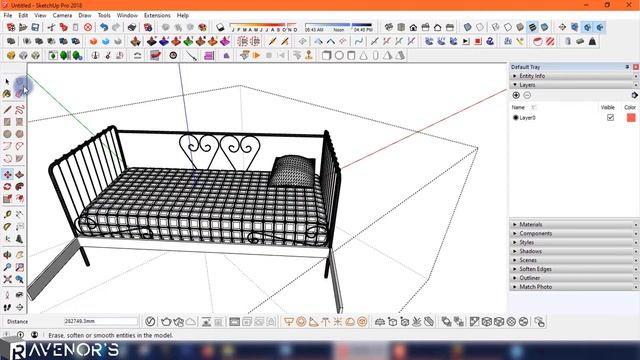Viewport: 640px width, 360px height.
Task: Select Layer0 active radio button
Action: click(516, 118)
